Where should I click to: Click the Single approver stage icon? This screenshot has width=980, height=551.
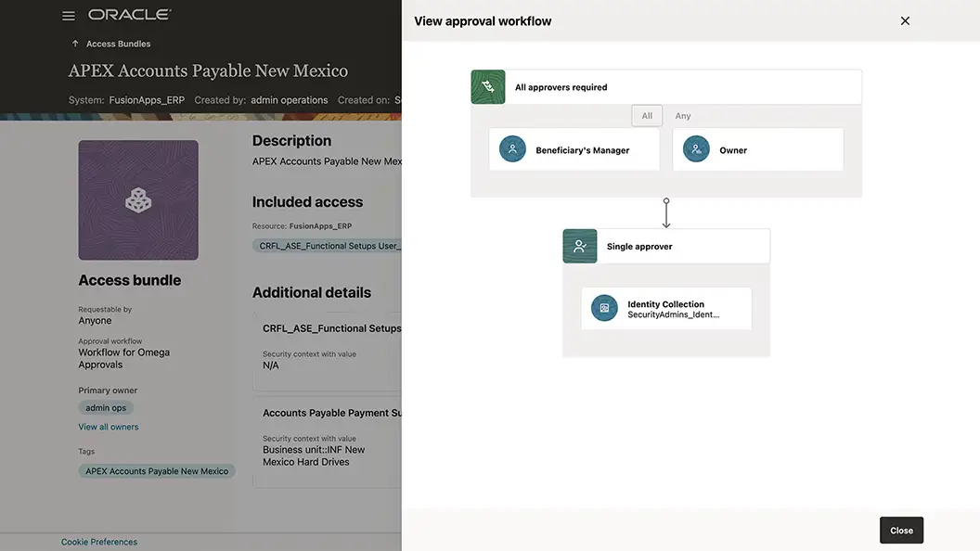click(x=580, y=246)
